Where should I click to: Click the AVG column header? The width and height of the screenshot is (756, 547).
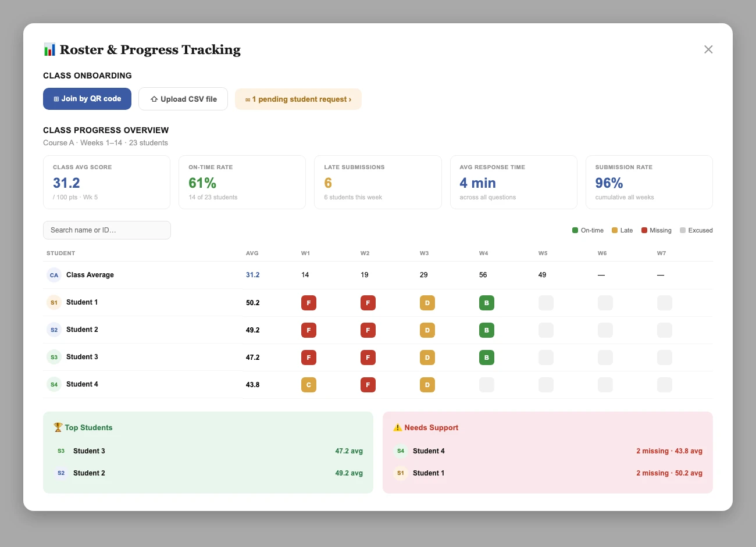tap(252, 253)
